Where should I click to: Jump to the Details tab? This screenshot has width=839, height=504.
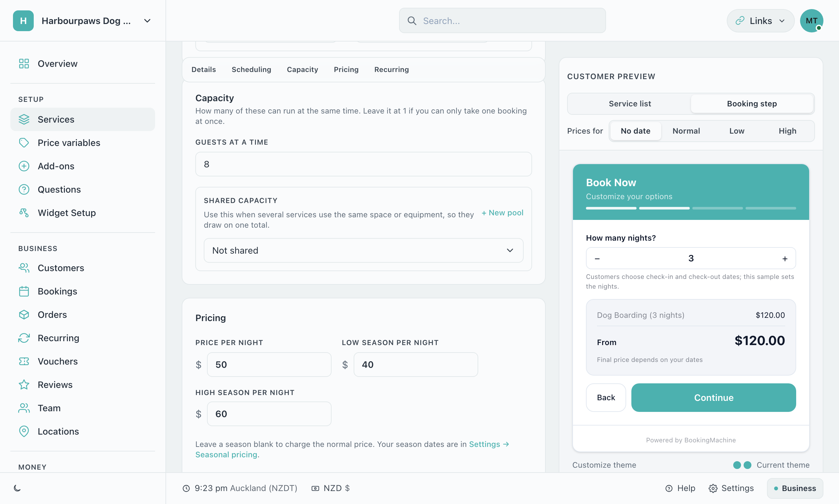[203, 69]
